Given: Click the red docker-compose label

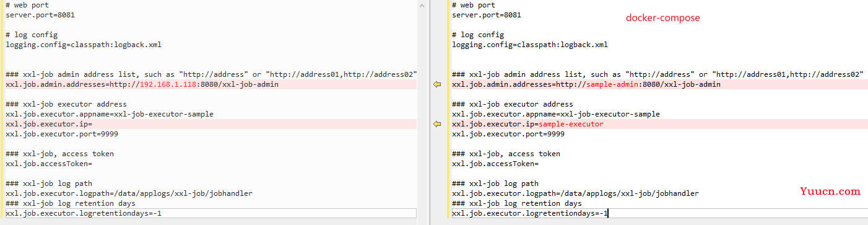Looking at the screenshot, I should point(662,18).
